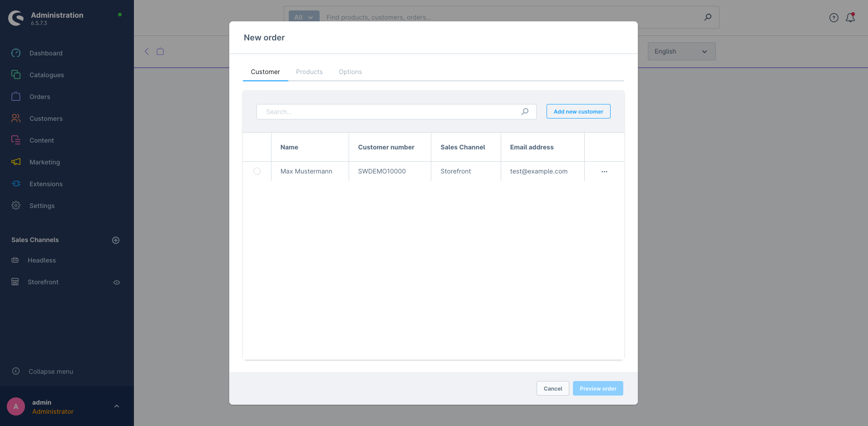Click the back arrow in page header
The image size is (868, 426).
(x=147, y=51)
